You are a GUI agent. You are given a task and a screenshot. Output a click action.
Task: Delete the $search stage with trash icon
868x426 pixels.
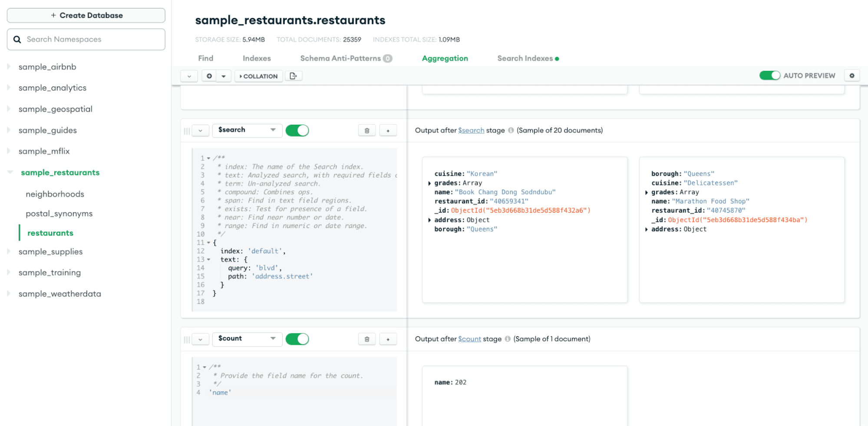pos(366,130)
